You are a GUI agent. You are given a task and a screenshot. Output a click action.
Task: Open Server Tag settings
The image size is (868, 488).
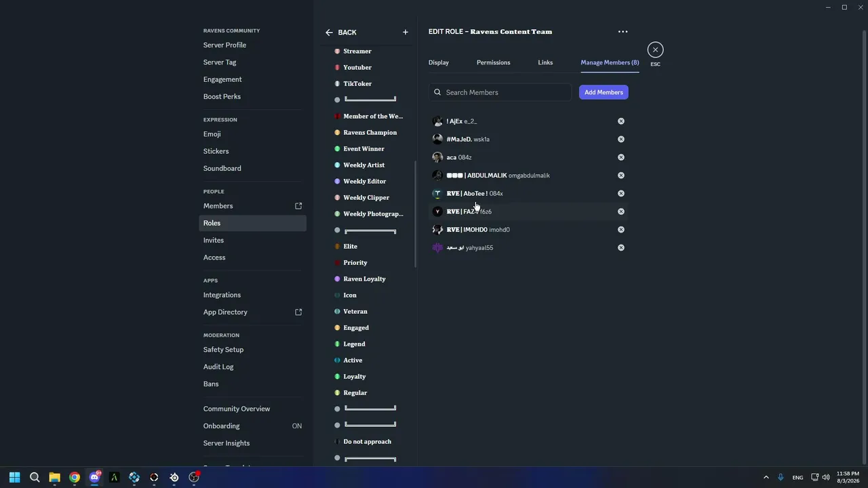pyautogui.click(x=253, y=62)
